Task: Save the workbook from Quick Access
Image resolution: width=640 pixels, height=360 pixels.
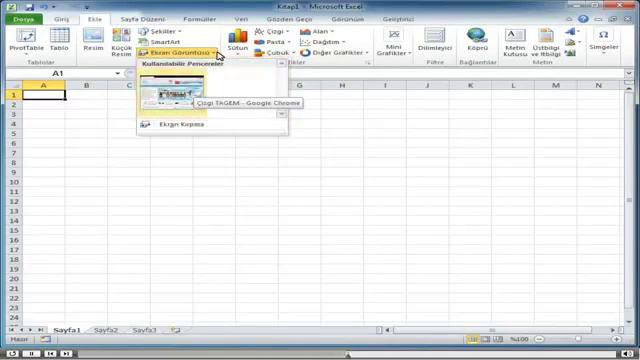Action: pos(29,7)
